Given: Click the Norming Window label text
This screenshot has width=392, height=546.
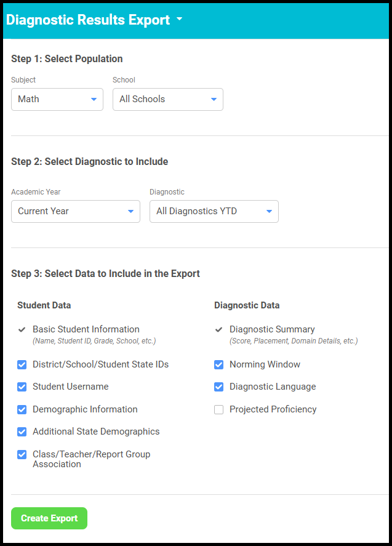Looking at the screenshot, I should 265,364.
